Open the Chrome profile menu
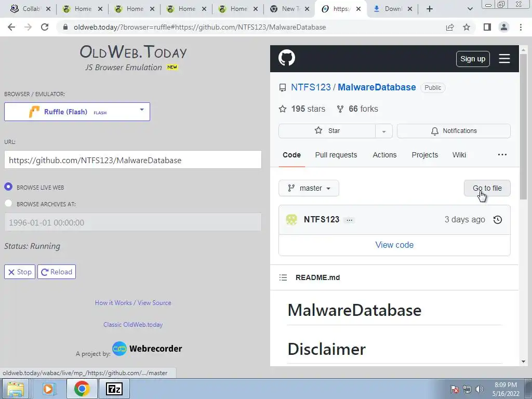 coord(504,27)
